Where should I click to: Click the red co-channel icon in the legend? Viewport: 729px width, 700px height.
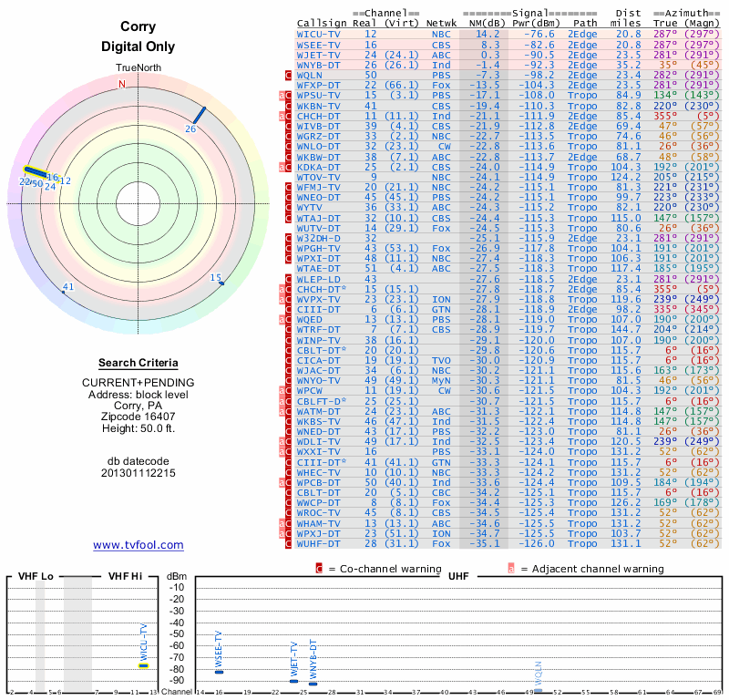[x=319, y=569]
